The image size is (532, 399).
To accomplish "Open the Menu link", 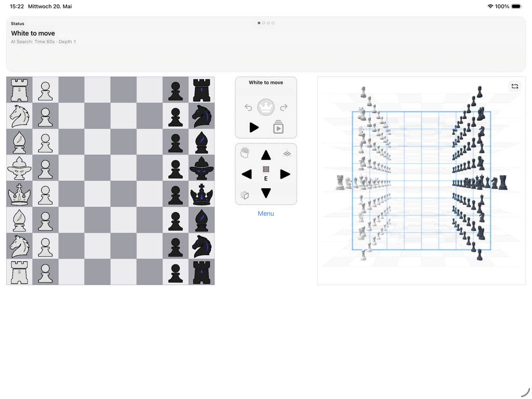I will click(266, 214).
